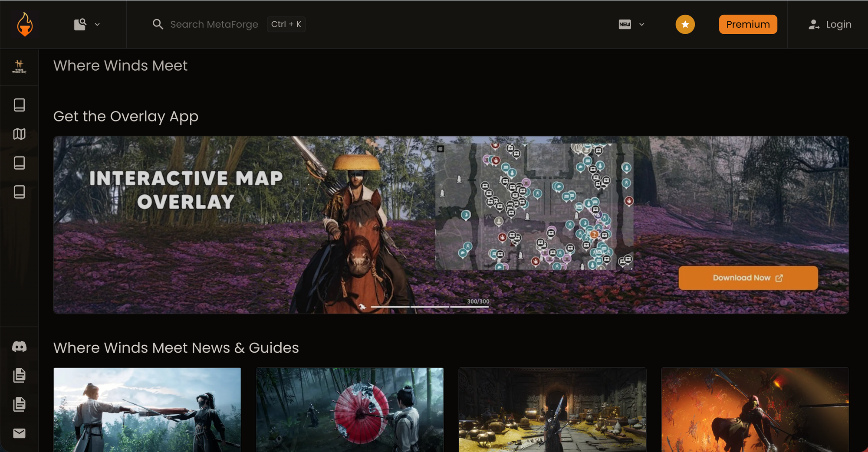Click the "Get the Overlay App" heading
The image size is (868, 452).
126,116
